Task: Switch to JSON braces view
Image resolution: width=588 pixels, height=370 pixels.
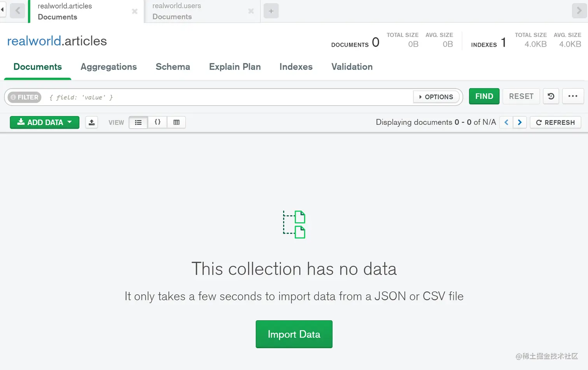Action: (x=157, y=122)
